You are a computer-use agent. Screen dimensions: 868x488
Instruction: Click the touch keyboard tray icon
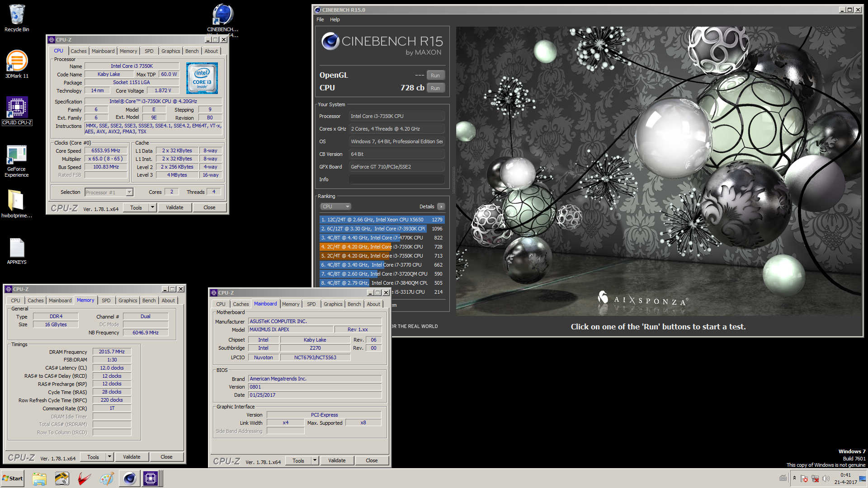[x=783, y=478]
